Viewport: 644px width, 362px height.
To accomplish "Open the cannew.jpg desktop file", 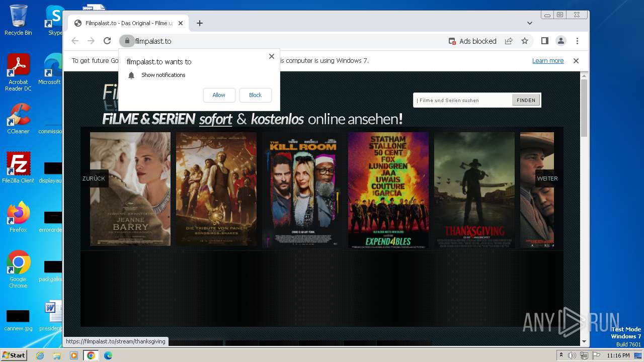I will pos(18,321).
